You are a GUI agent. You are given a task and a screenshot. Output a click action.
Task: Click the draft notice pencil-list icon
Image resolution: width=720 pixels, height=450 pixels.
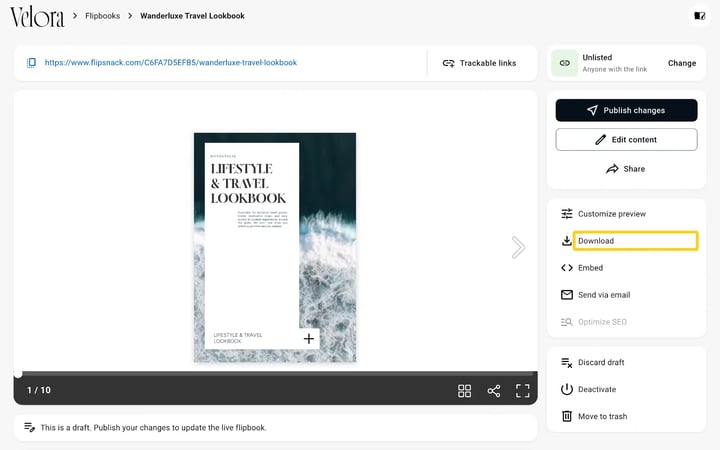pyautogui.click(x=29, y=428)
